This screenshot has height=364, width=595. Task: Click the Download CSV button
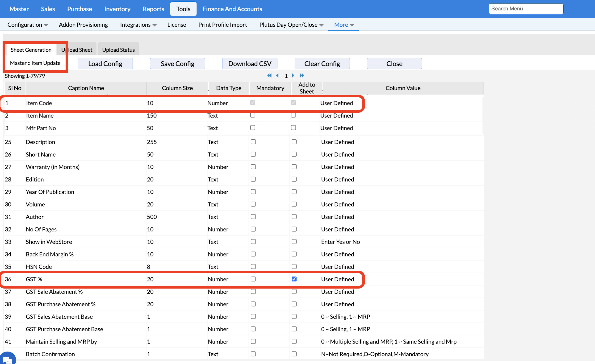[250, 64]
